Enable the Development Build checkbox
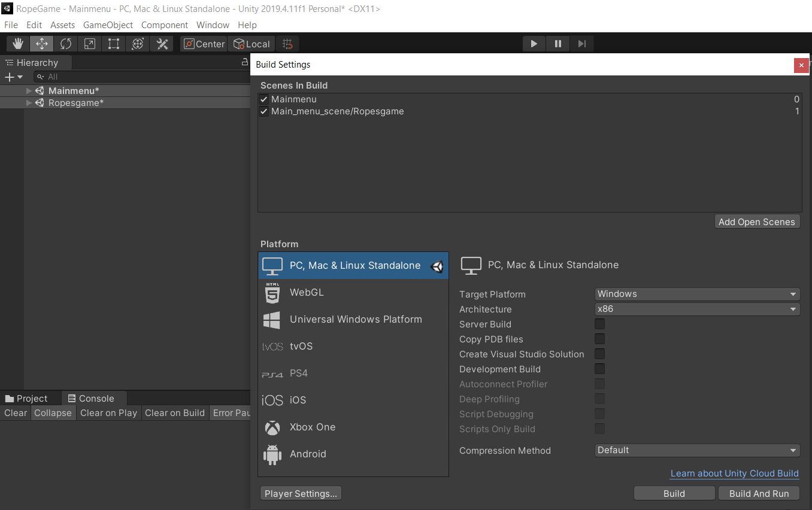Viewport: 812px width, 510px height. pos(599,369)
